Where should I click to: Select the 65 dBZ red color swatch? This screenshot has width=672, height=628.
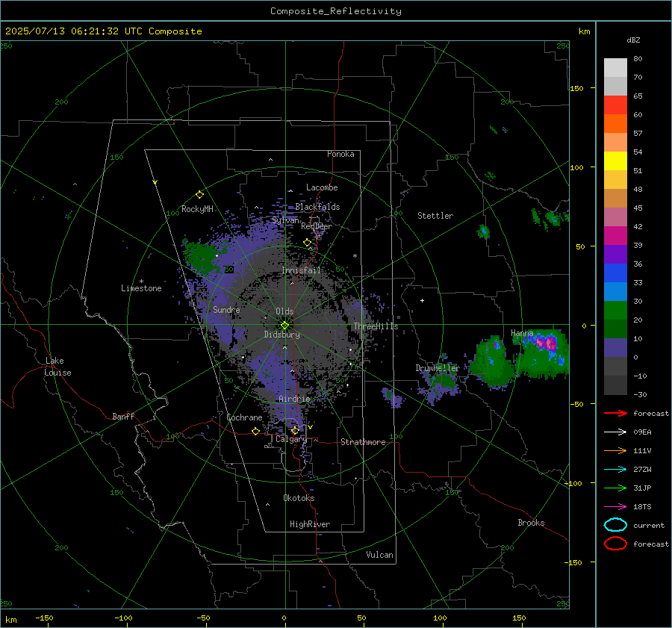[x=615, y=105]
